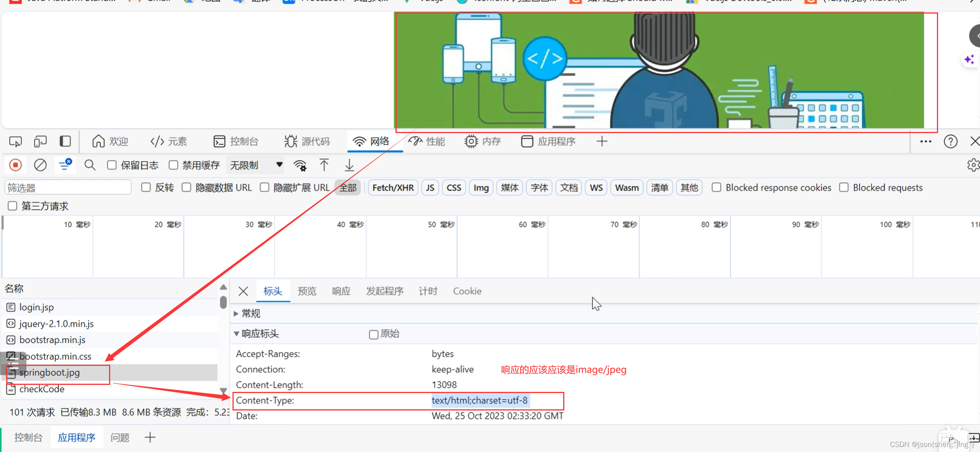Stop recording the network log
This screenshot has height=452, width=980.
tap(15, 165)
